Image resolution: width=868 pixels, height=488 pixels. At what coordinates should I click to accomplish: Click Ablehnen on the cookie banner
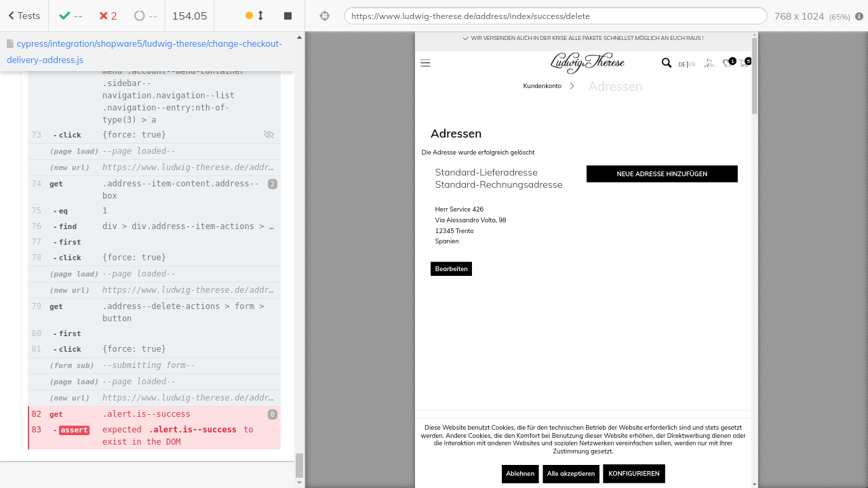tap(520, 474)
